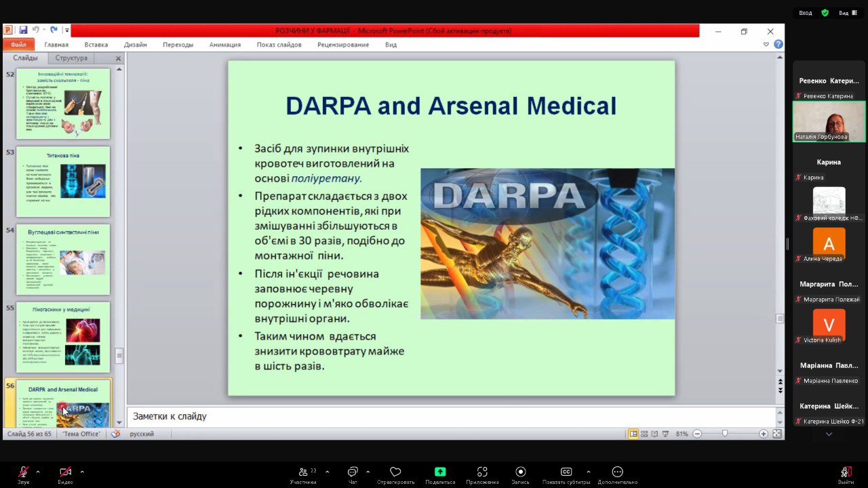Expand the arrow next to Чат
The width and height of the screenshot is (868, 488).
[368, 472]
